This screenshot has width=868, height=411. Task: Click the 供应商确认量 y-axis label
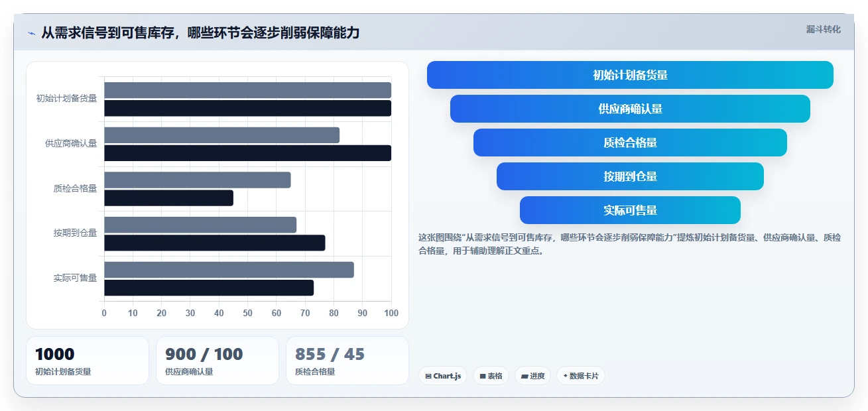(71, 143)
